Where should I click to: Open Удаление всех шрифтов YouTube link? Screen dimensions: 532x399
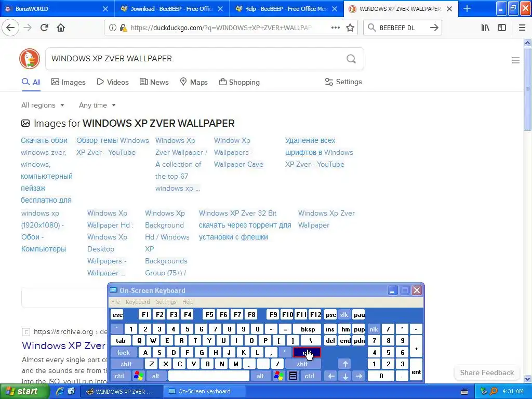tap(319, 152)
